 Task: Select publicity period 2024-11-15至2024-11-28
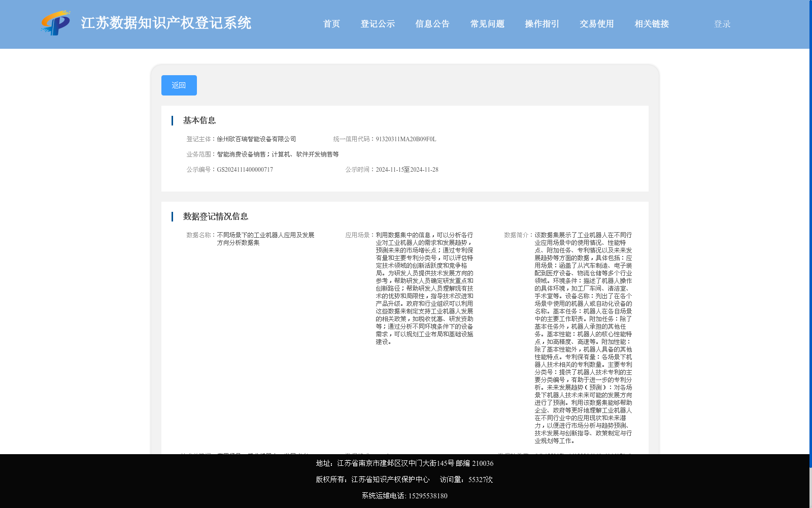coord(407,170)
